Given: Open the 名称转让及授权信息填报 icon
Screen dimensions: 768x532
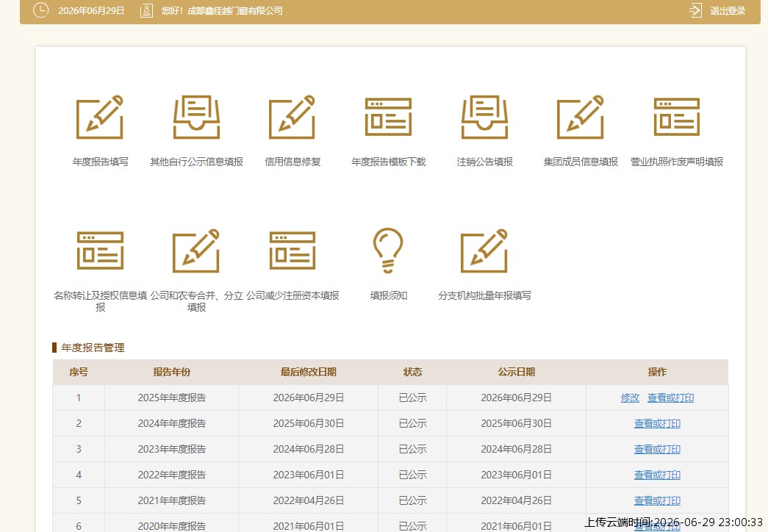Looking at the screenshot, I should 100,251.
